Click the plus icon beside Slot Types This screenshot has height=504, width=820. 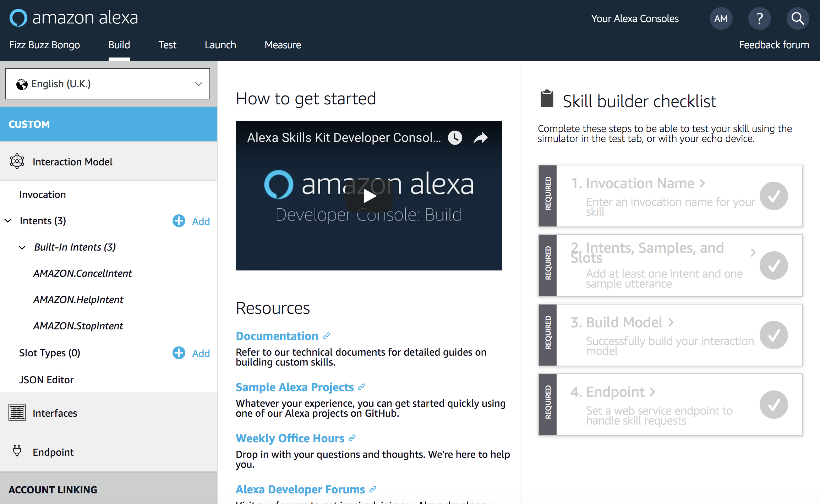click(179, 353)
